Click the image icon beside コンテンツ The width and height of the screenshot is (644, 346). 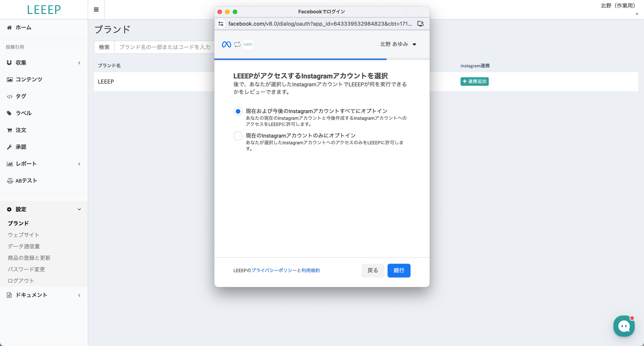pos(10,79)
